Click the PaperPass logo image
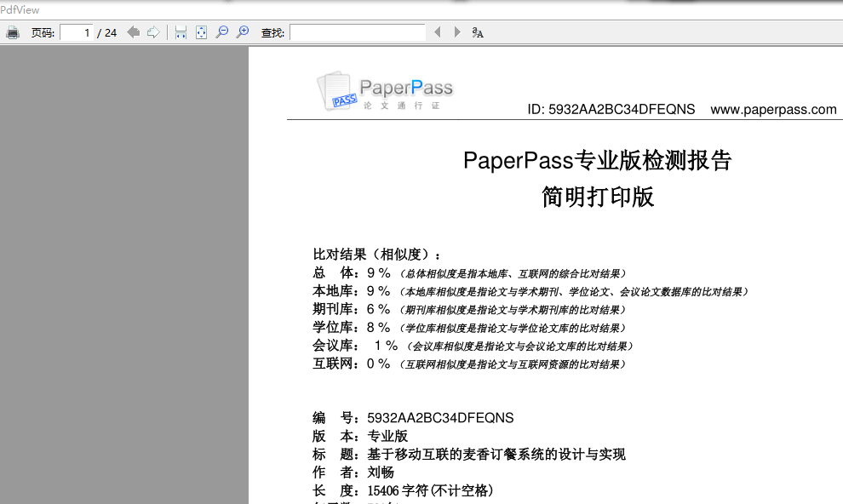The height and width of the screenshot is (504, 843). (x=385, y=91)
